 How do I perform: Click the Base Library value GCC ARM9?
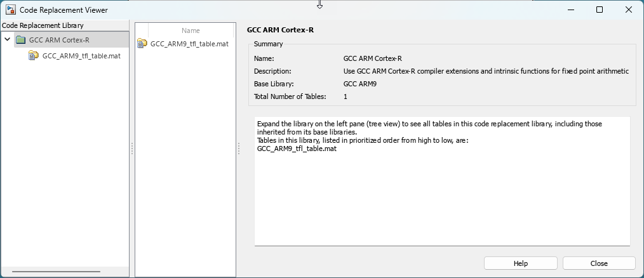(x=359, y=84)
